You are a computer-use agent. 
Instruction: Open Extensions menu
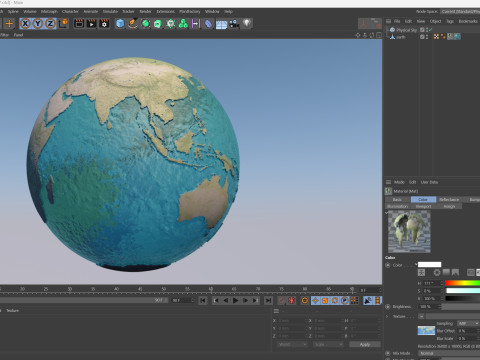(x=165, y=11)
